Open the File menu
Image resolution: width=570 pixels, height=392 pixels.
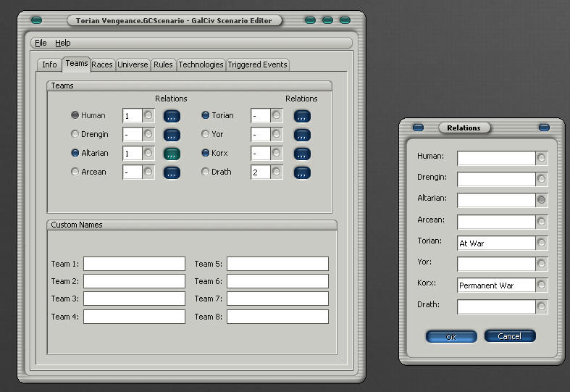tap(41, 43)
